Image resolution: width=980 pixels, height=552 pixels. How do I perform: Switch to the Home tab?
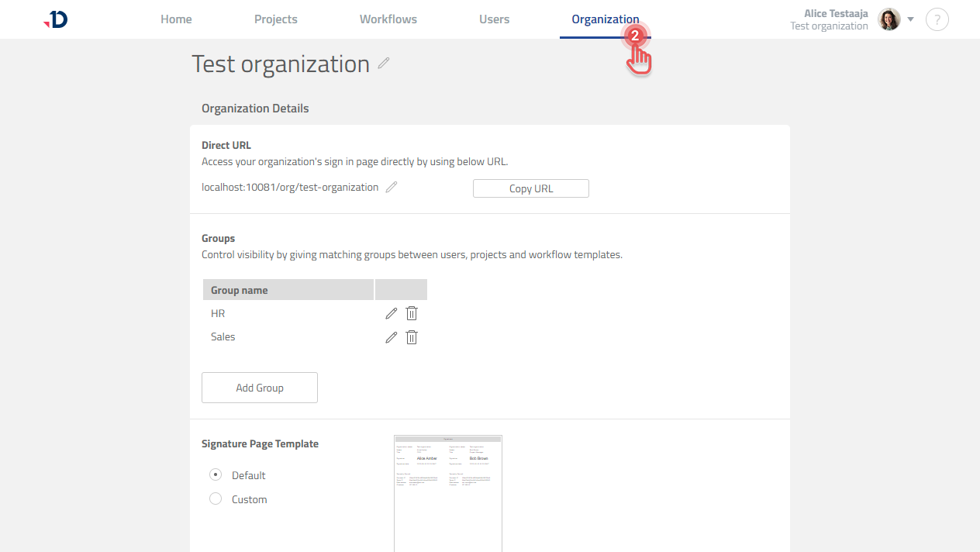tap(176, 19)
